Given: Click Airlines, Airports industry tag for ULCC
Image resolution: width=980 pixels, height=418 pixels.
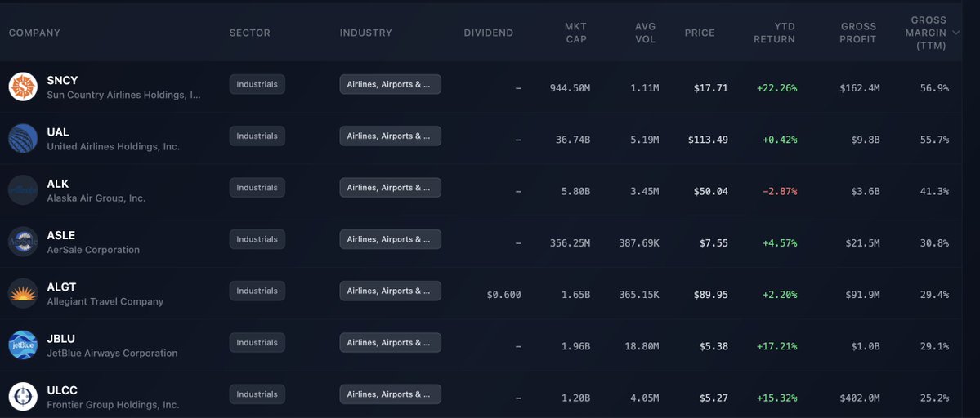Looking at the screenshot, I should 390,394.
